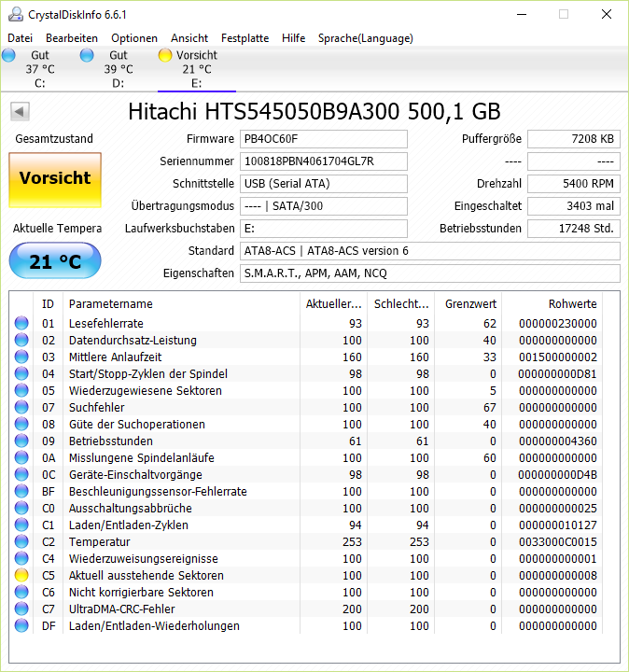Open the Datei menu
This screenshot has height=672, width=629.
click(x=21, y=38)
